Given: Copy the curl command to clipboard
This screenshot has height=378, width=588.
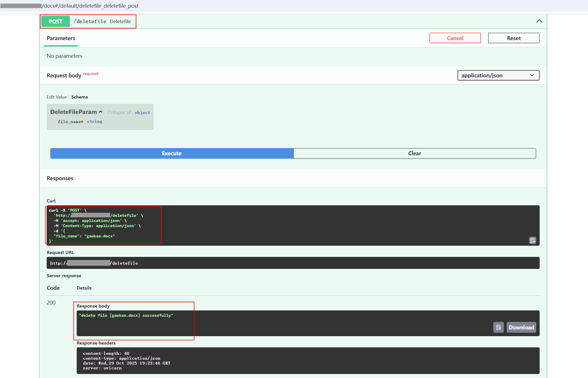Looking at the screenshot, I should (x=532, y=241).
